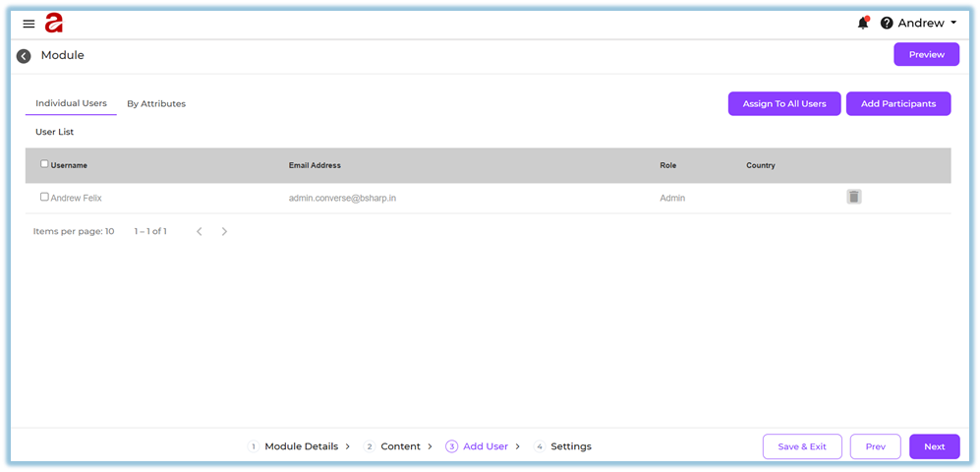The width and height of the screenshot is (980, 472).
Task: Open the hamburger navigation menu
Action: tap(29, 24)
